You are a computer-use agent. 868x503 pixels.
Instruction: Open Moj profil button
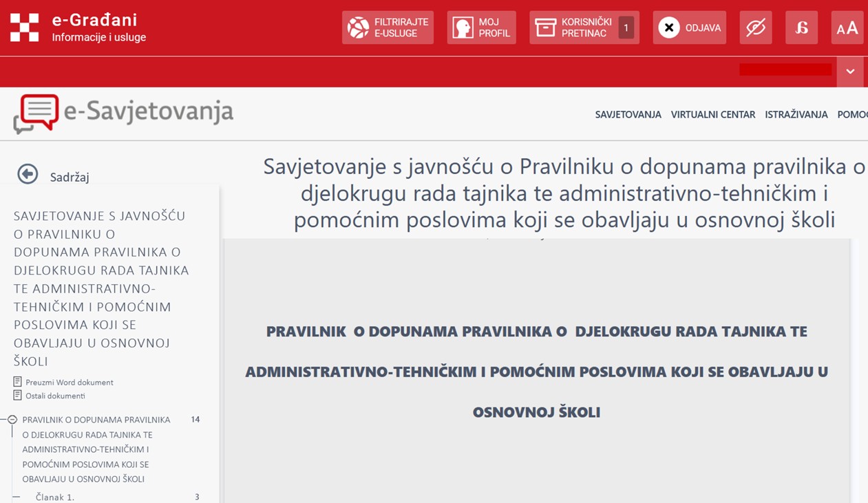click(x=481, y=28)
